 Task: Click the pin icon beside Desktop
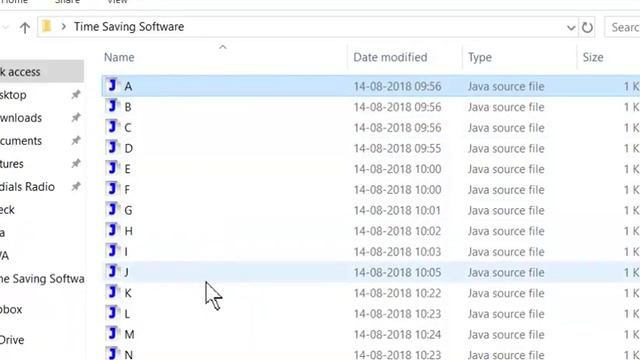point(76,95)
